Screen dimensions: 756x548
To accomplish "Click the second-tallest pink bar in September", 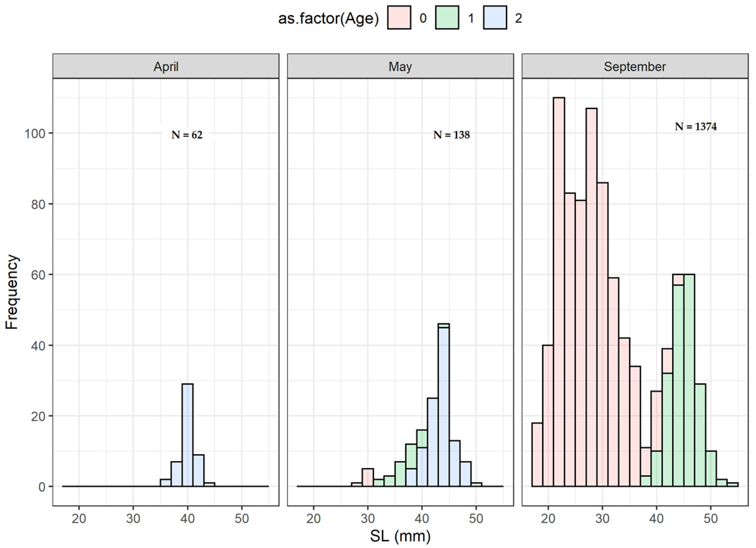I will click(591, 297).
